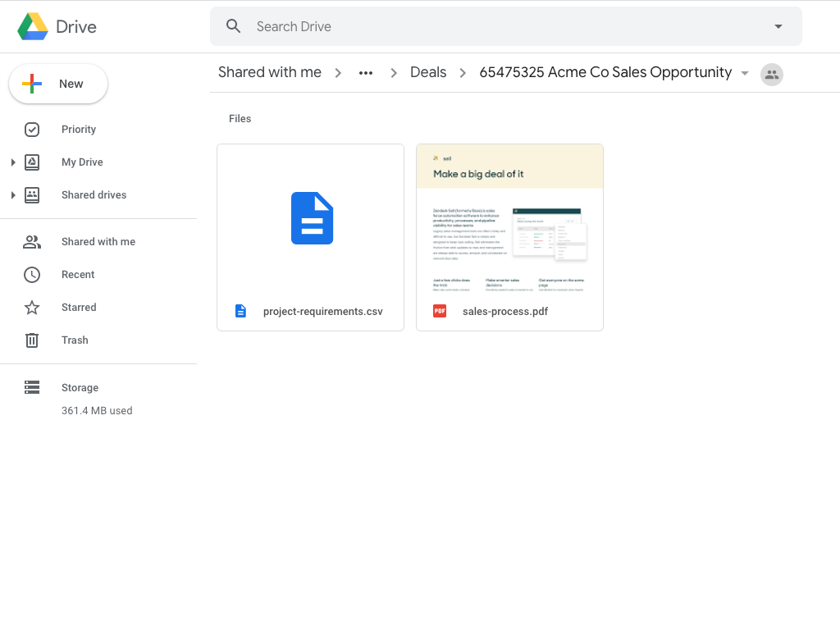The height and width of the screenshot is (630, 840).
Task: Open the search options dropdown arrow
Action: pos(778,25)
